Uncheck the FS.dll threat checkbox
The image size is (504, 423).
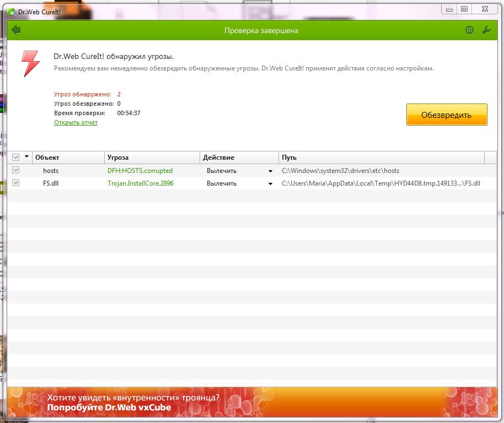click(x=15, y=183)
